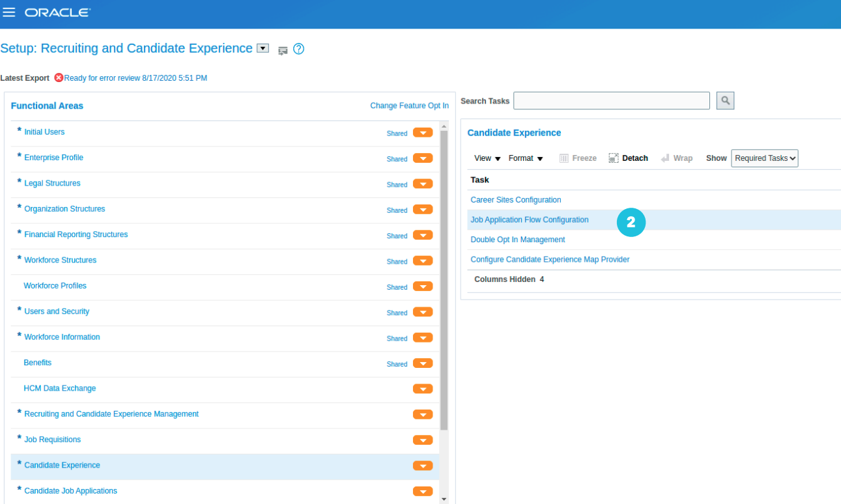Select Workforce Information functional area
The height and width of the screenshot is (504, 841).
[x=62, y=337]
